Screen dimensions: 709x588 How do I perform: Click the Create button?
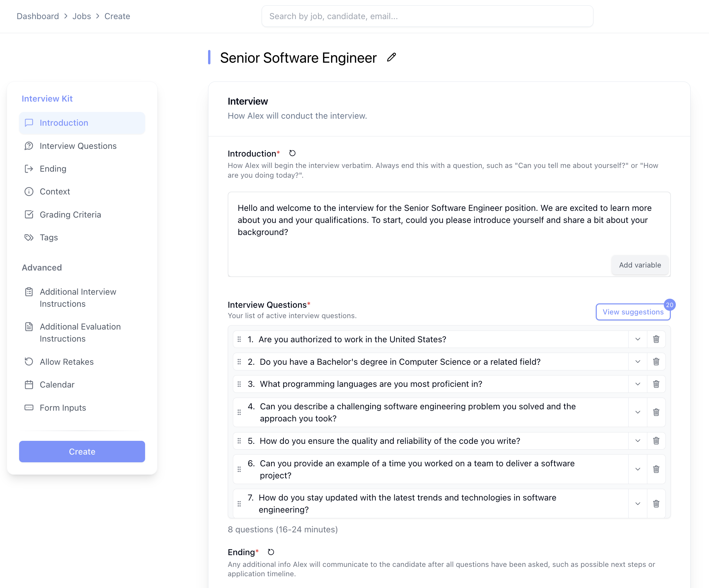point(82,452)
